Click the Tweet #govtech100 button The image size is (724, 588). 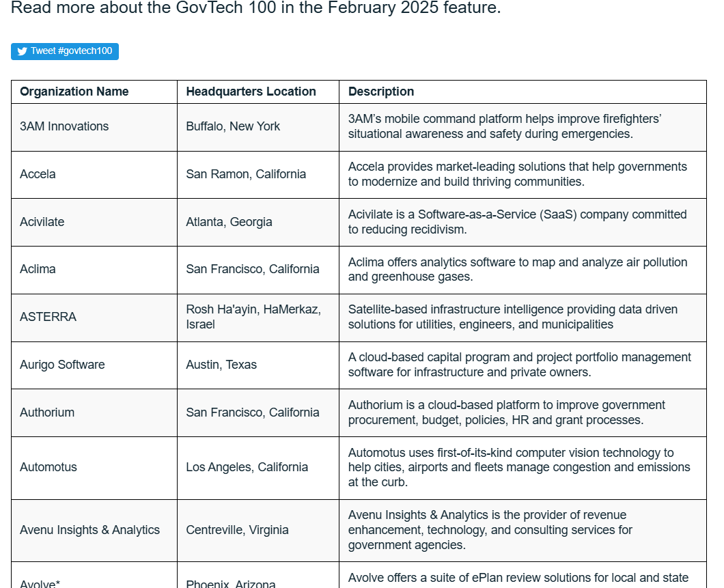(x=65, y=51)
